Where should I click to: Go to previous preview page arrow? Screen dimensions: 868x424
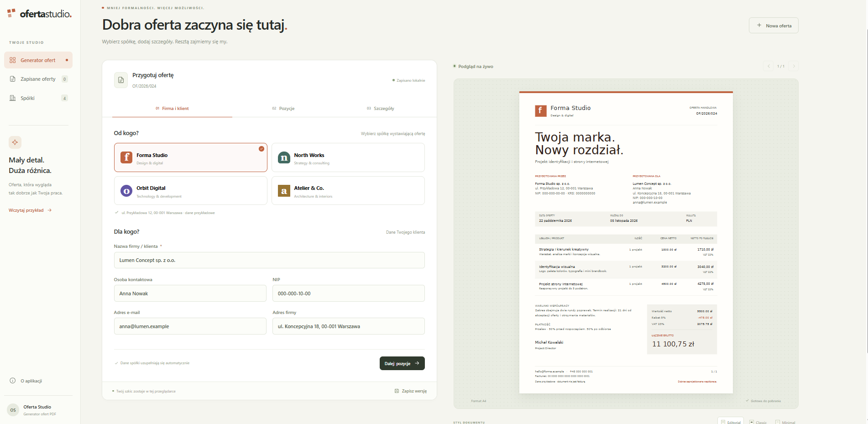click(x=769, y=66)
